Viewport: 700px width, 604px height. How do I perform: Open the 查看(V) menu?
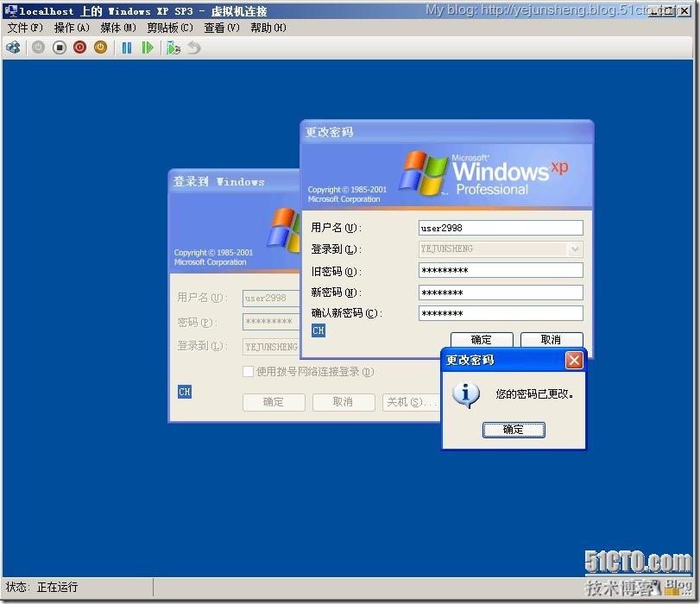click(222, 28)
